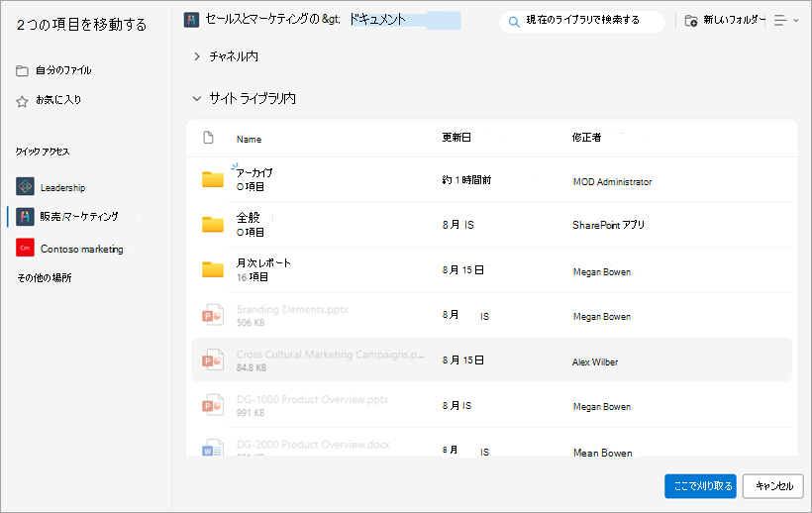This screenshot has width=812, height=513.
Task: Select the 販売/マーケティング site icon
Action: tap(25, 216)
